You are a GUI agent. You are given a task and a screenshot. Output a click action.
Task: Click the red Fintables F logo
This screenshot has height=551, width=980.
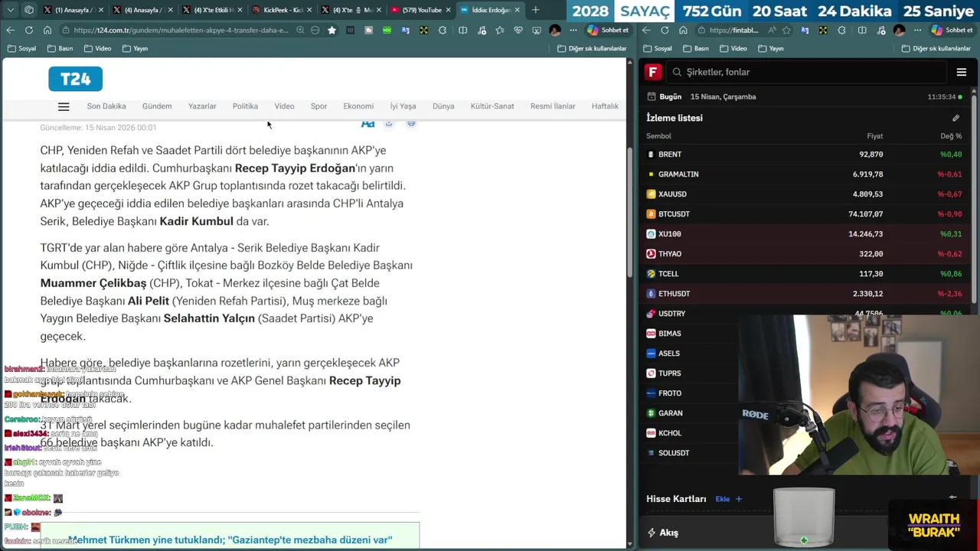653,72
